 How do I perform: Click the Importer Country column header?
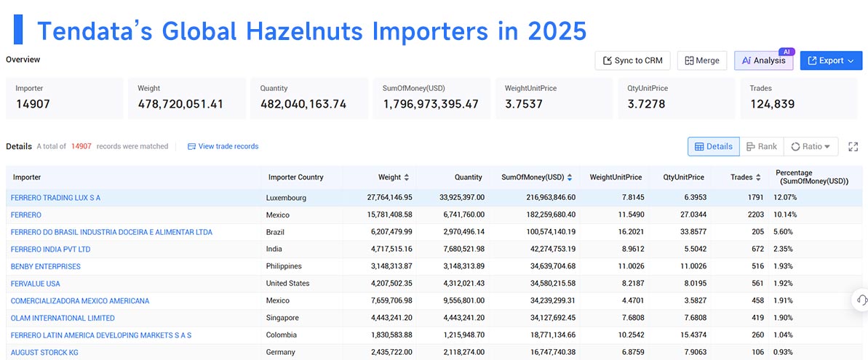(x=295, y=177)
